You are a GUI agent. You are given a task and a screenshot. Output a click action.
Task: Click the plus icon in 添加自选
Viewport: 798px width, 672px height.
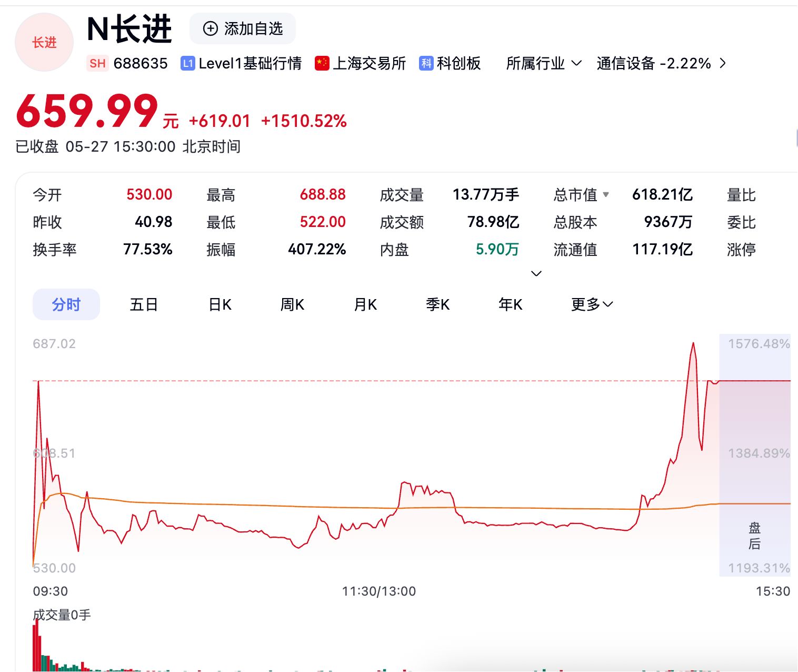click(210, 28)
